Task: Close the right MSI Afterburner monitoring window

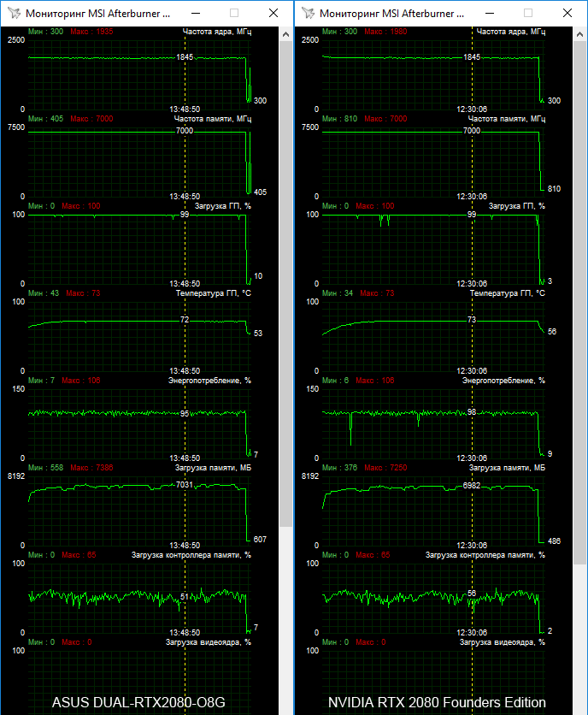Action: pos(567,13)
